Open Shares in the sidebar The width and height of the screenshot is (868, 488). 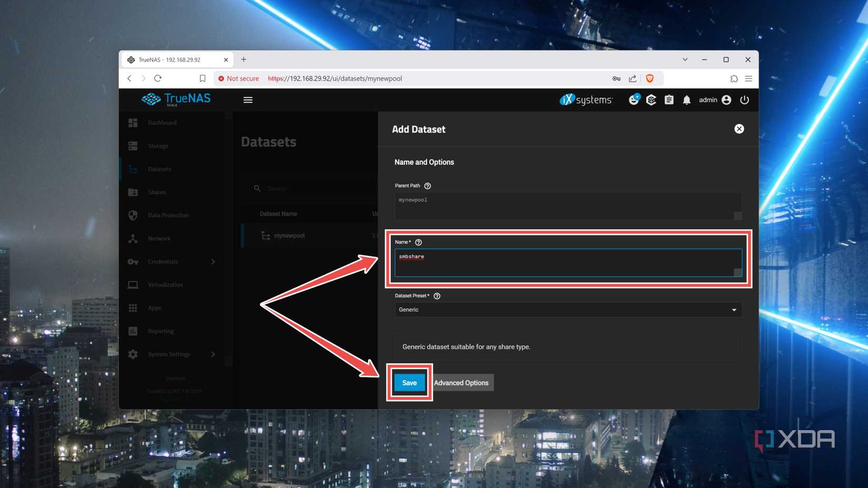[x=157, y=192]
